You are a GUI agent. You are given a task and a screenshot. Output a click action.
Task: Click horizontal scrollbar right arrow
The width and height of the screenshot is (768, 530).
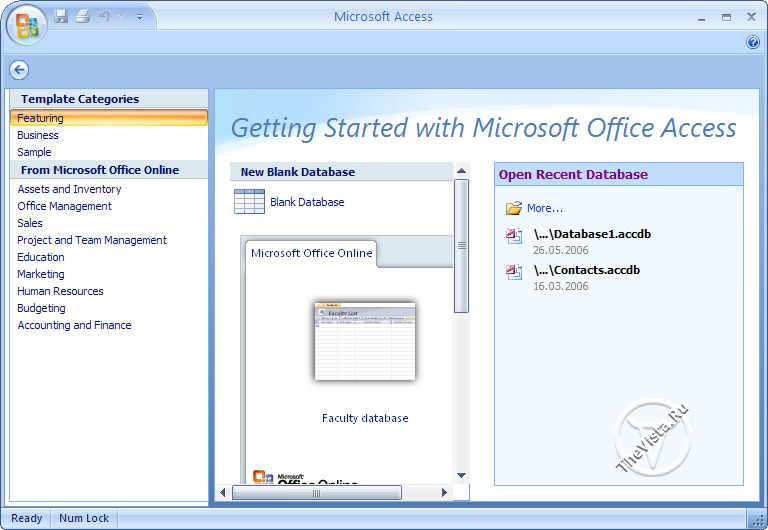coord(444,492)
